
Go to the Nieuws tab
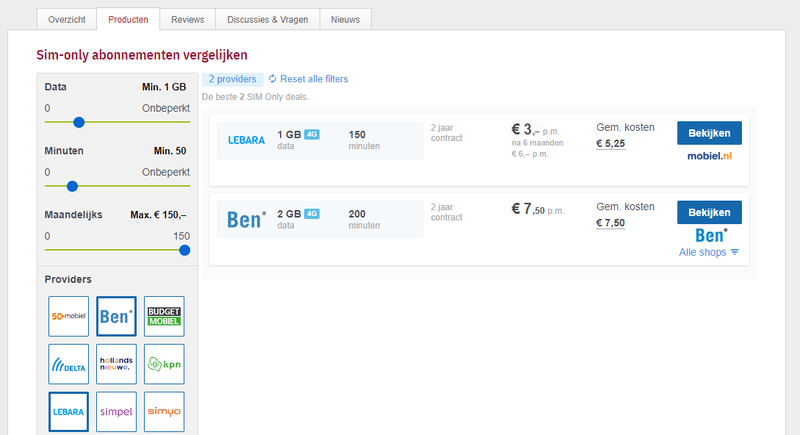pyautogui.click(x=345, y=19)
